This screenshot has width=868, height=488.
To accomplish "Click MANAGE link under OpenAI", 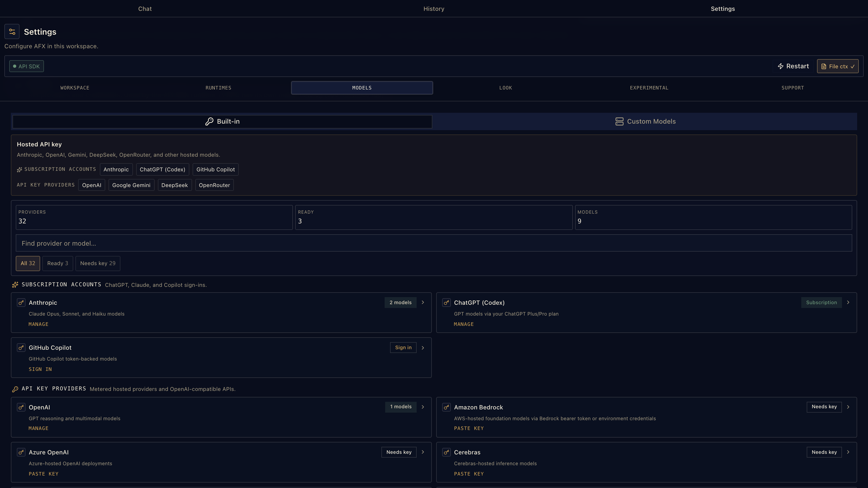I will tap(39, 428).
